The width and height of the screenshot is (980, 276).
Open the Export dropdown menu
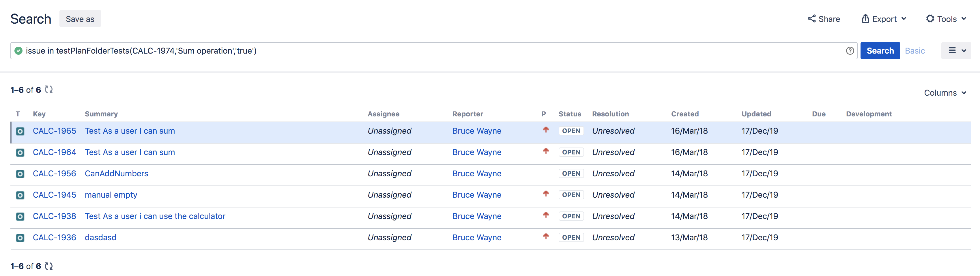click(x=884, y=19)
